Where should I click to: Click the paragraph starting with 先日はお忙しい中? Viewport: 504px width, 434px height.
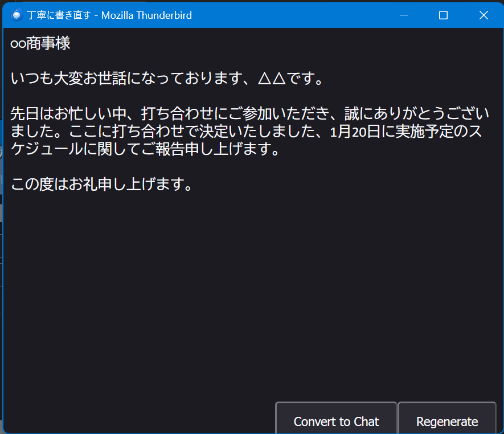coord(249,131)
